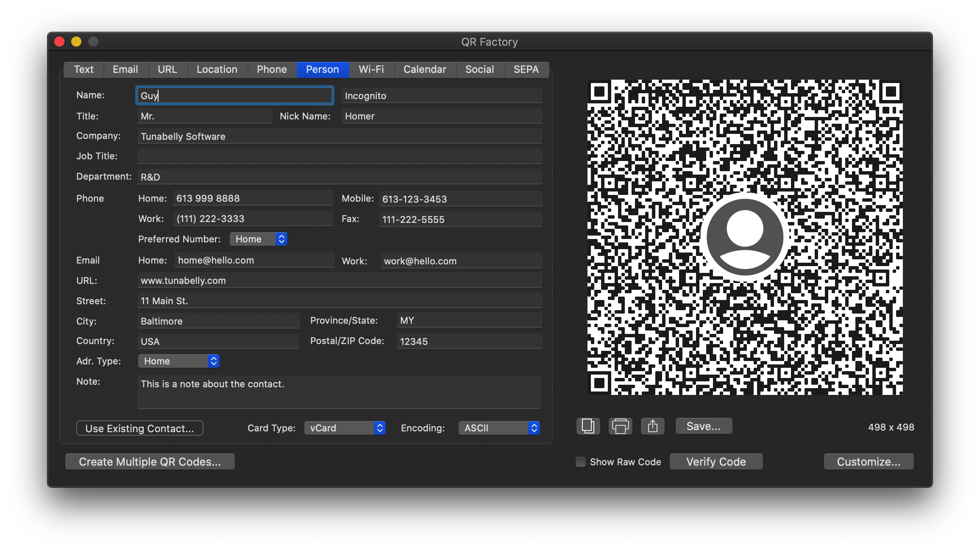Edit the Street field 11 Main St.
Screen dimensions: 980x550
click(x=340, y=300)
